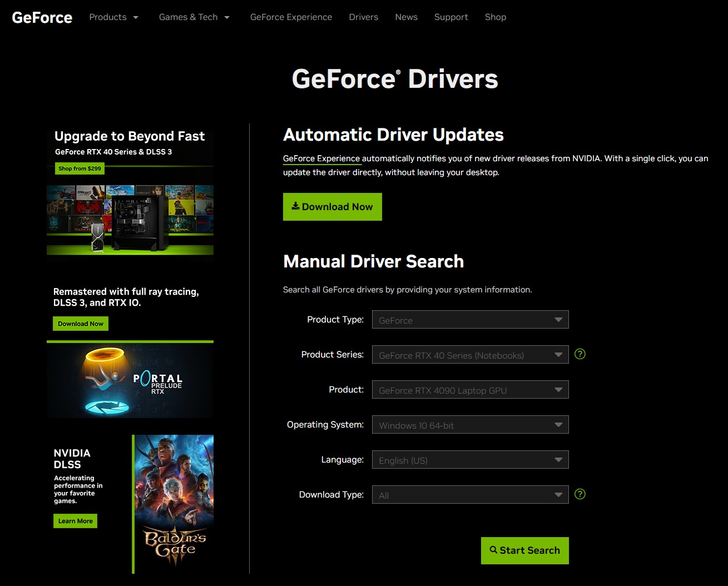728x586 pixels.
Task: Open the Product Type dropdown
Action: coord(470,320)
